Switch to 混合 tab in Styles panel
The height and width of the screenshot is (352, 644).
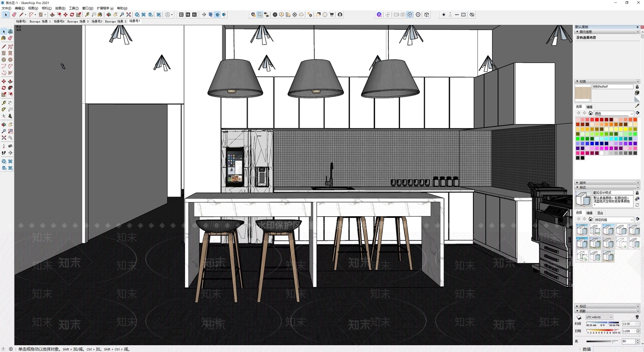point(600,213)
